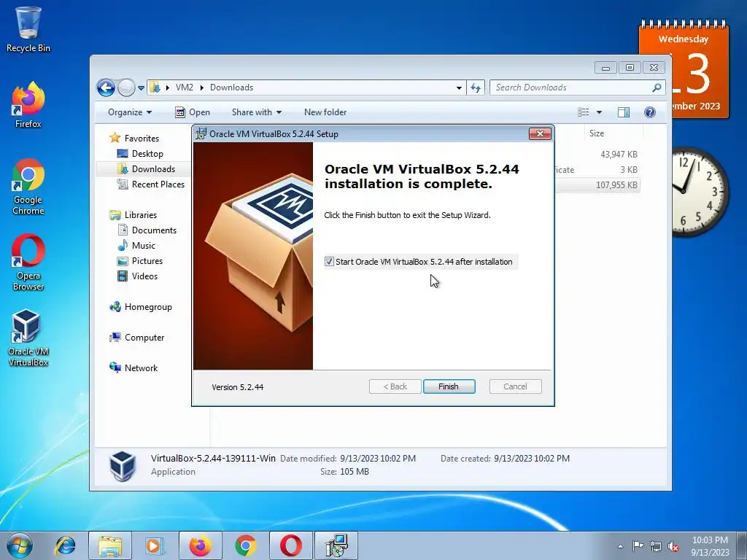Expand the breadcrumb arrow after VM2
Viewport: 747px width, 560px height.
click(201, 87)
